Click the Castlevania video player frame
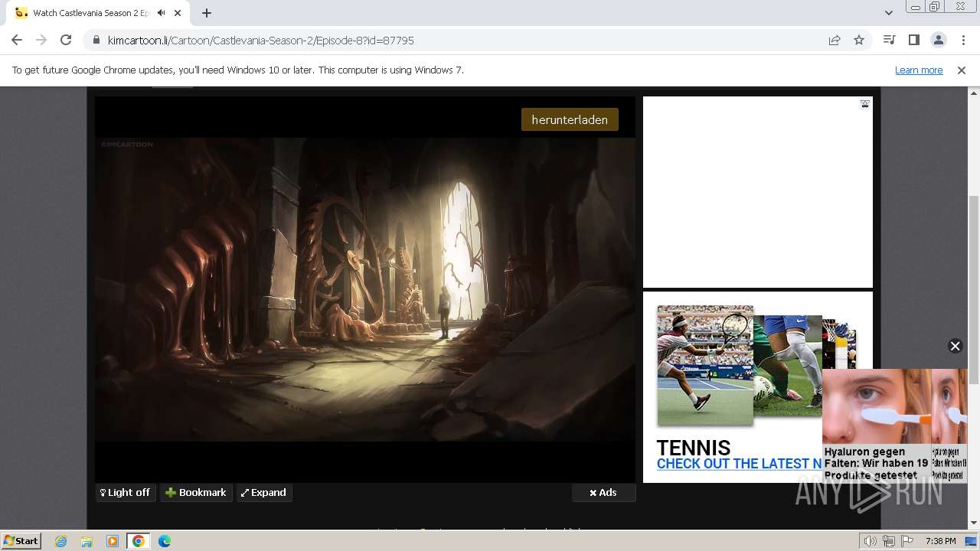 tap(365, 289)
